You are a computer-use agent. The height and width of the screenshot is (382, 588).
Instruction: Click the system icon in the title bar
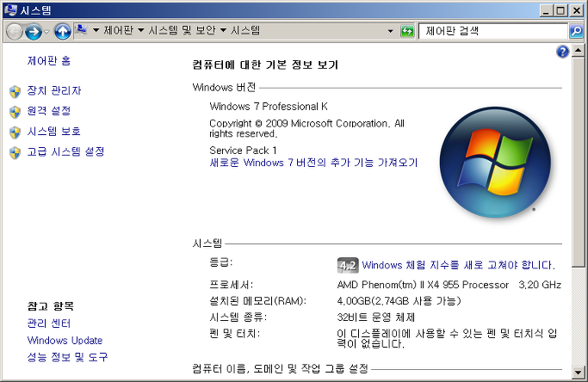click(x=10, y=9)
